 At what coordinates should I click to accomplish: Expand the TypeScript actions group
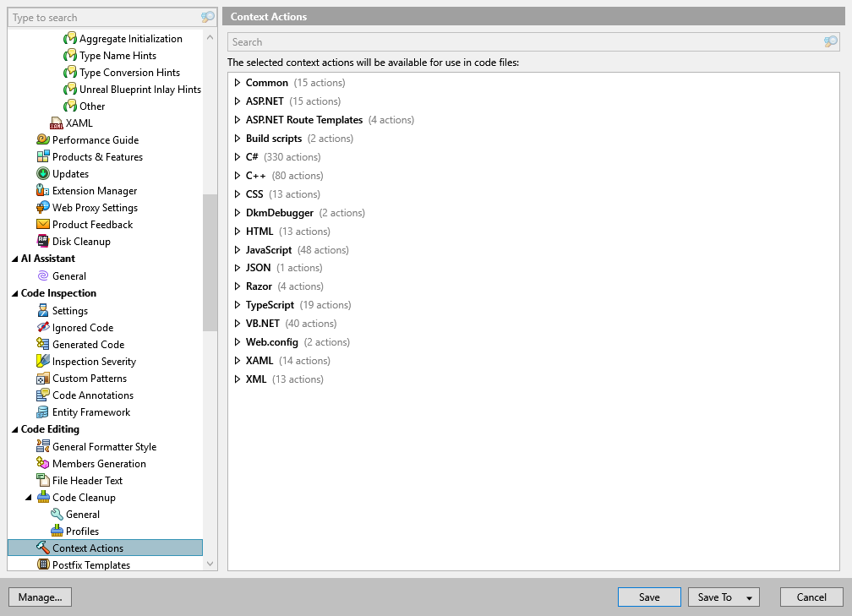(237, 305)
